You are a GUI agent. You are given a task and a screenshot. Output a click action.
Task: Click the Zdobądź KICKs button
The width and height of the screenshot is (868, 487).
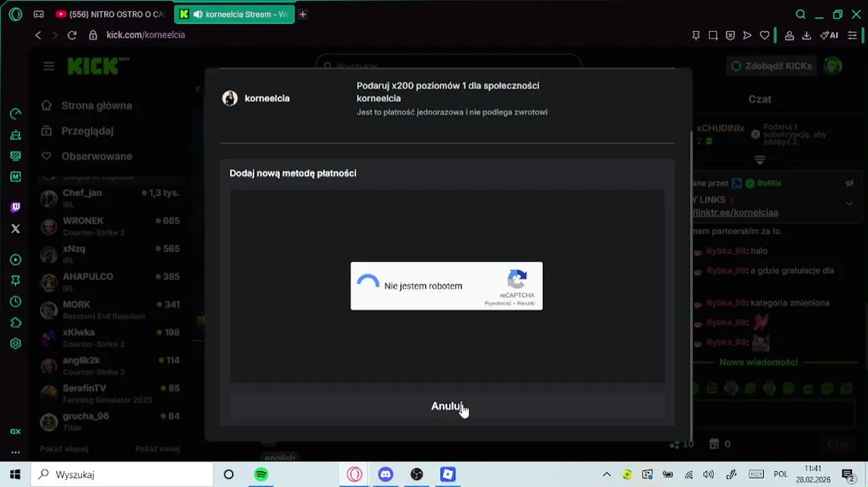click(771, 66)
